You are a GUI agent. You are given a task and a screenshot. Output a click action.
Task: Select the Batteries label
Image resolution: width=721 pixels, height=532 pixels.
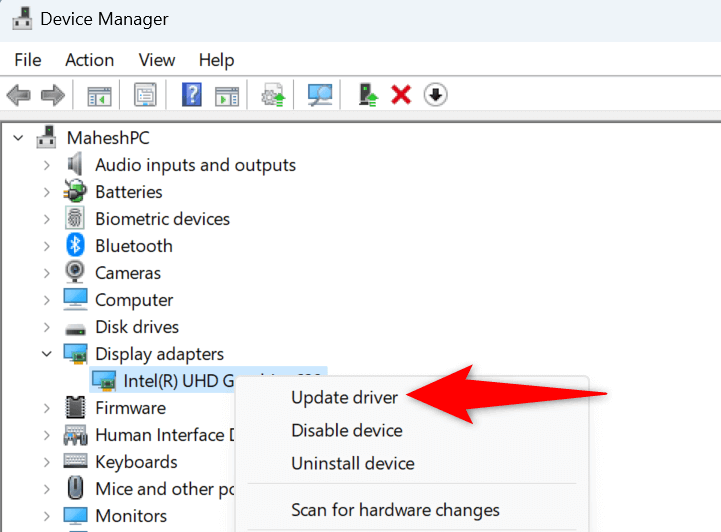pos(129,192)
